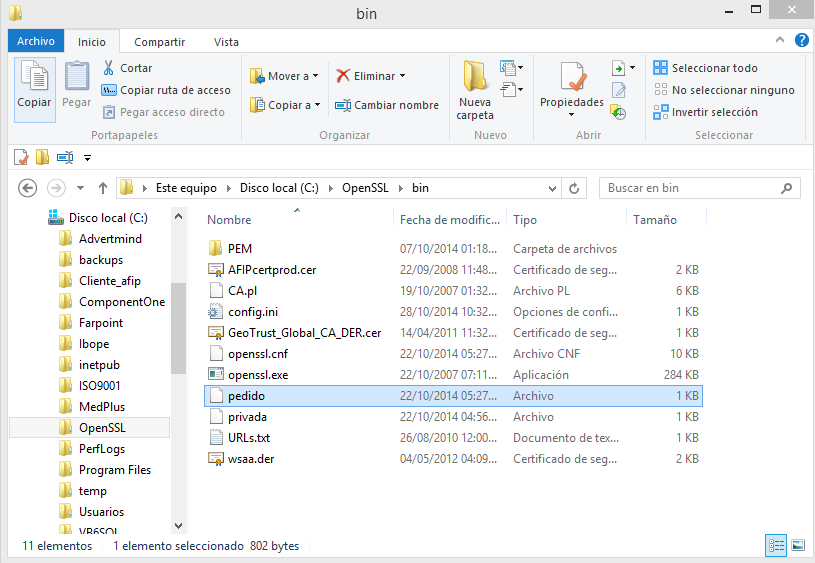
Task: Click the Editar icon in Abrir group
Action: coord(619,90)
